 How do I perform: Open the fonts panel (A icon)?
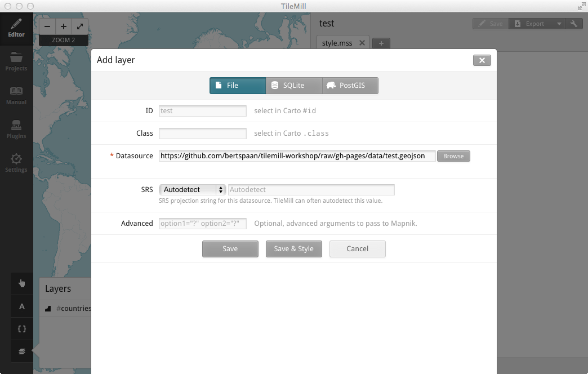point(22,306)
